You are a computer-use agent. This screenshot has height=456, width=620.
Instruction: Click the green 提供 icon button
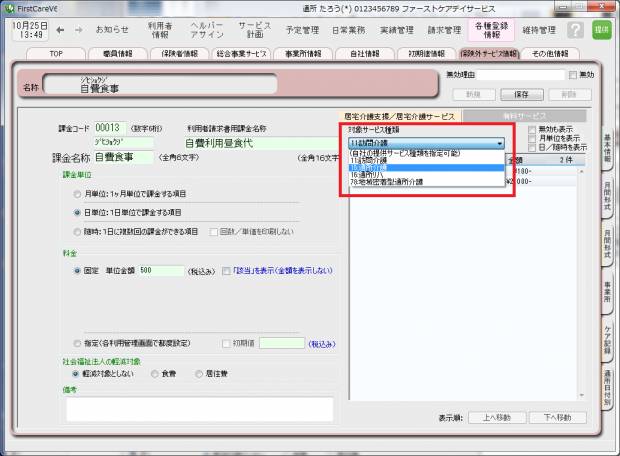(602, 30)
